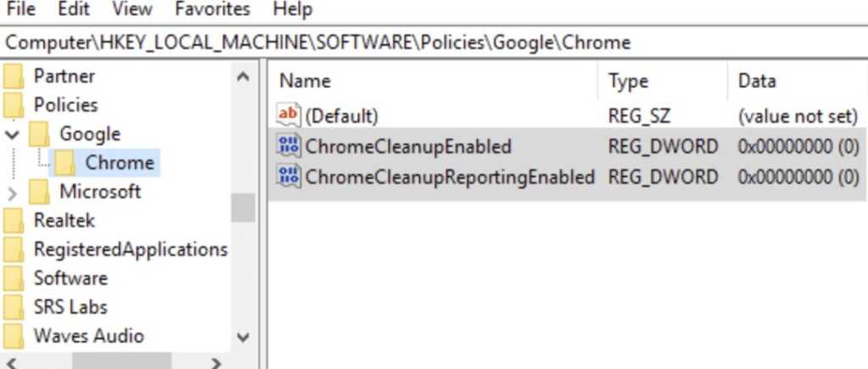Click the registry path address bar
Screen dimensions: 868x369
[x=424, y=42]
